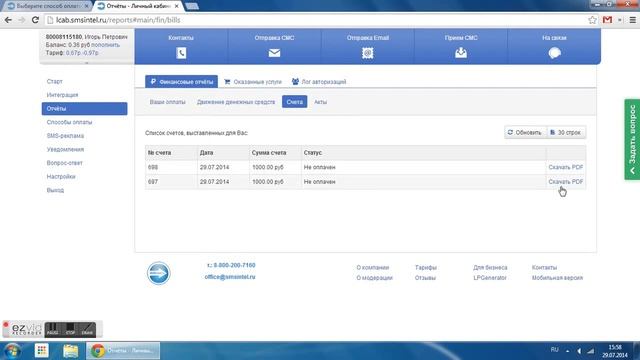Open the apps grid taskbar icon

point(41,350)
